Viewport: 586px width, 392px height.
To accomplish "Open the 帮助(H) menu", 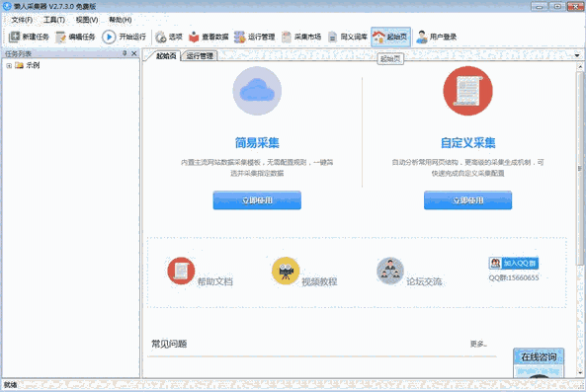I will pos(120,20).
